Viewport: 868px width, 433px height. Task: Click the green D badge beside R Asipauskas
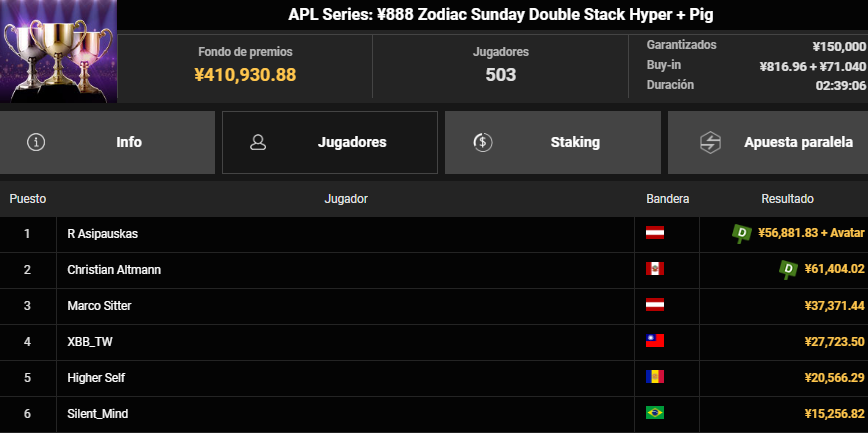[x=742, y=234]
